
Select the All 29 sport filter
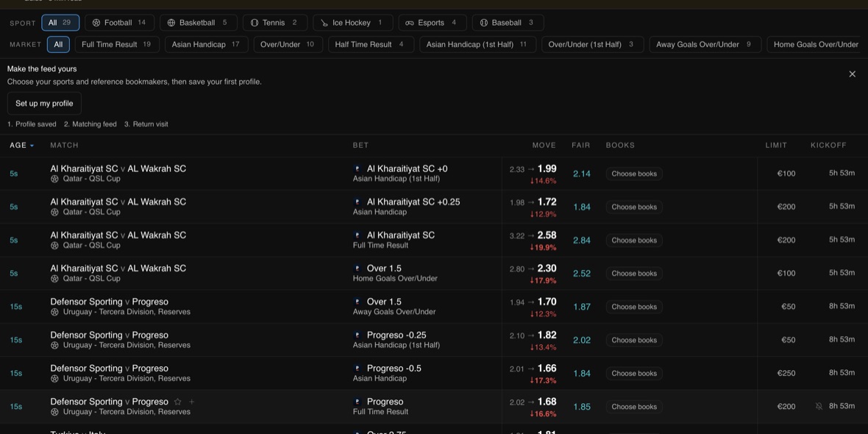pyautogui.click(x=60, y=23)
